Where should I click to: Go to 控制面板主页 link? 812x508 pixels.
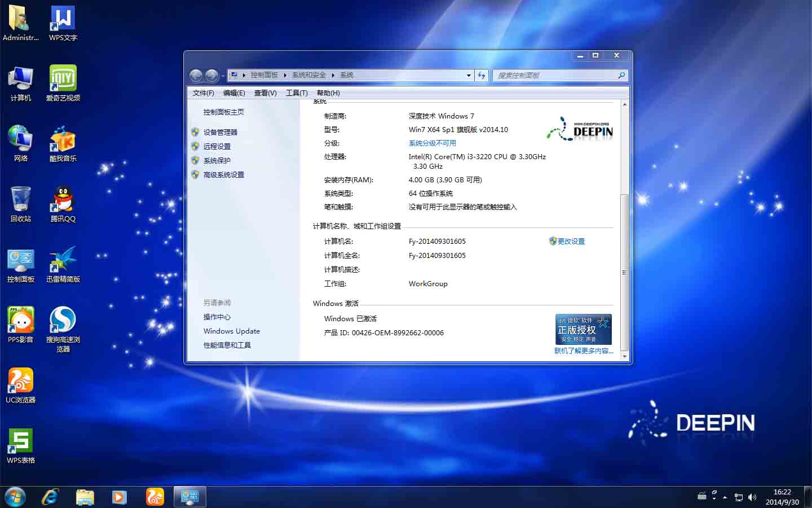(224, 112)
